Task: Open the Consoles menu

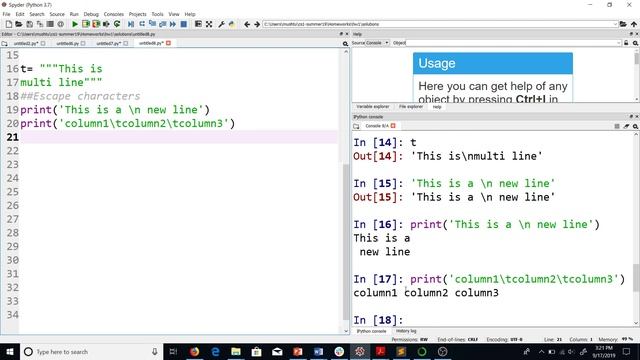Action: click(x=113, y=14)
